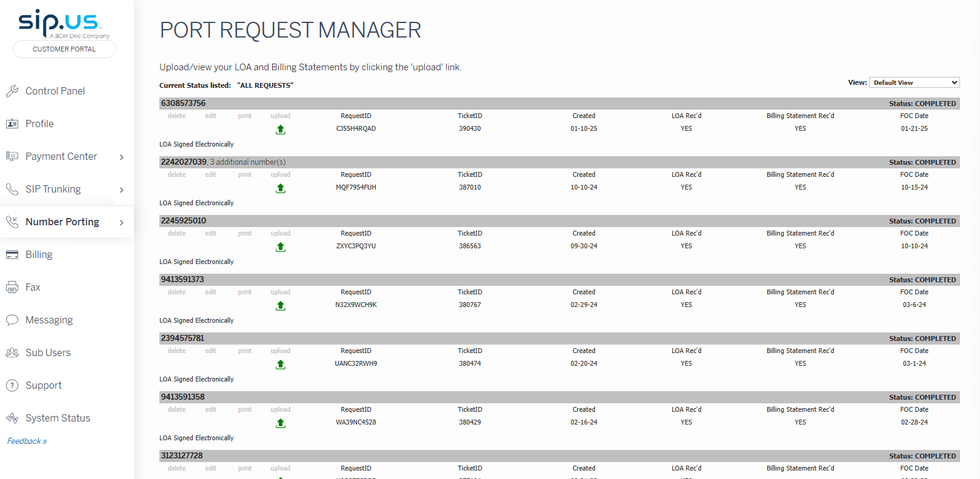This screenshot has height=479, width=980.
Task: Click the Support question mark icon
Action: [12, 385]
